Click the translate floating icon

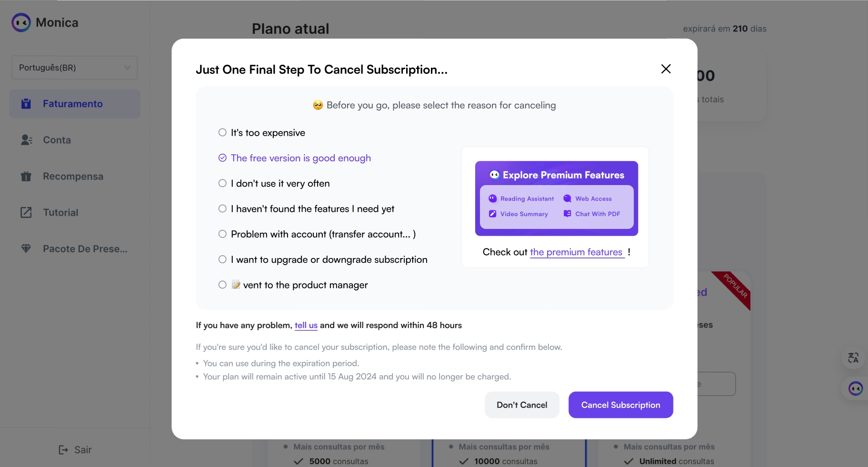(x=853, y=358)
